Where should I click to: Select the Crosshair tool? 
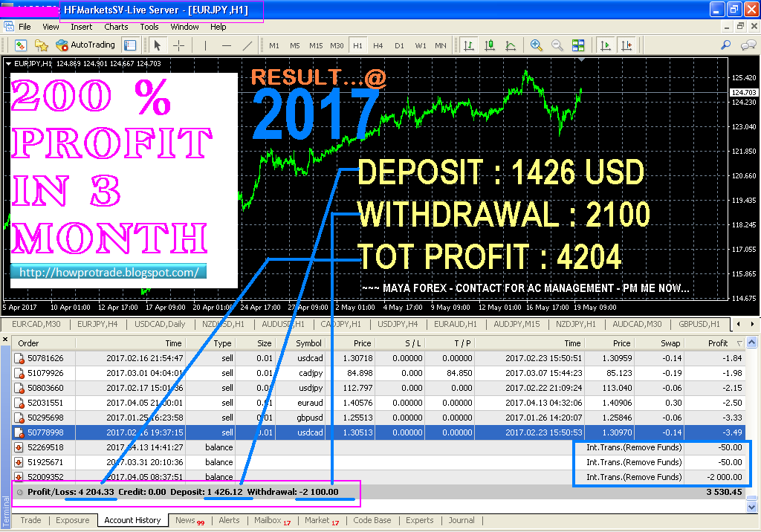[178, 45]
